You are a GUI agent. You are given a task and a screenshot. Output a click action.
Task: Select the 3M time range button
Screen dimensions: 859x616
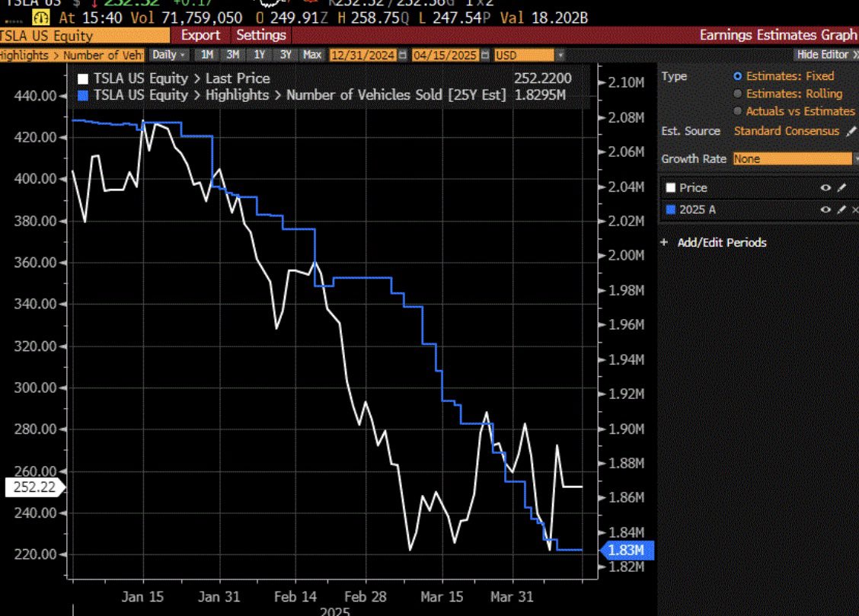point(233,56)
